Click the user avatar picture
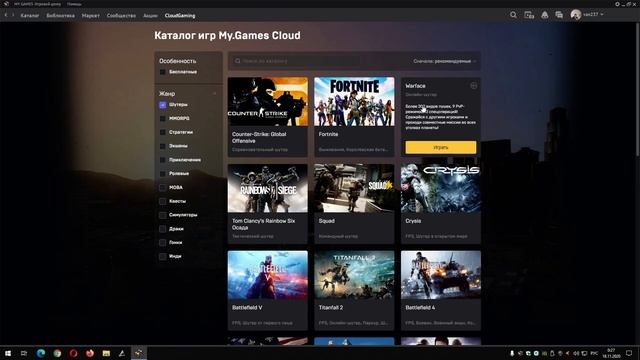Image resolution: width=640 pixels, height=360 pixels. pyautogui.click(x=576, y=15)
